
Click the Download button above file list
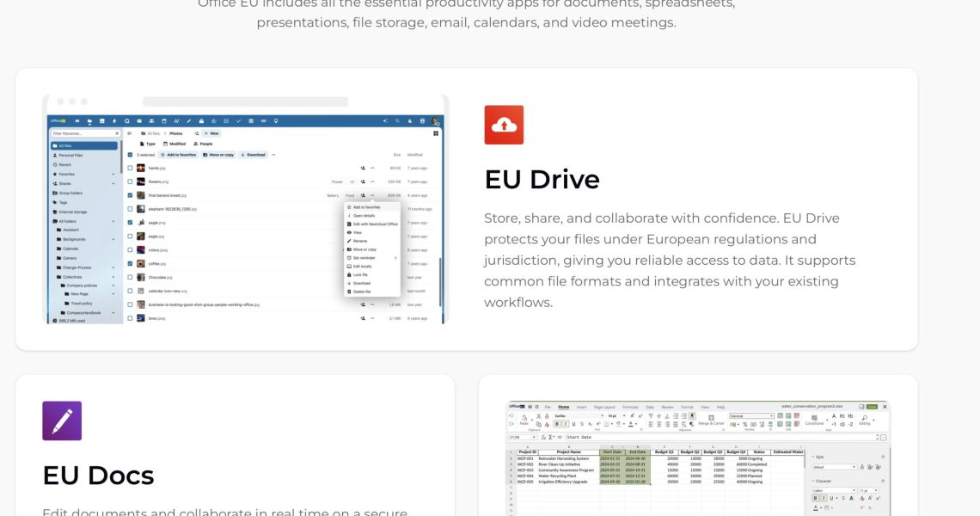tap(254, 155)
